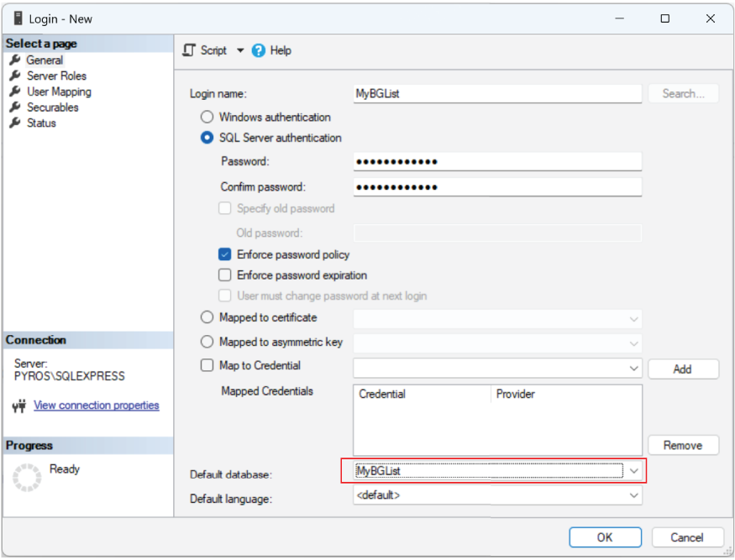Screen dimensions: 735x560
Task: Click the wrench icon beside General
Action: click(15, 60)
